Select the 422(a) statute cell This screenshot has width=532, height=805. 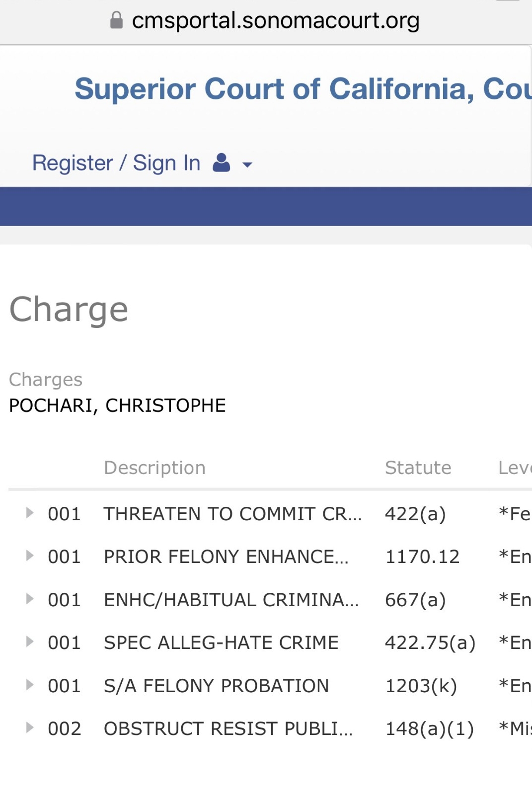[x=415, y=514]
